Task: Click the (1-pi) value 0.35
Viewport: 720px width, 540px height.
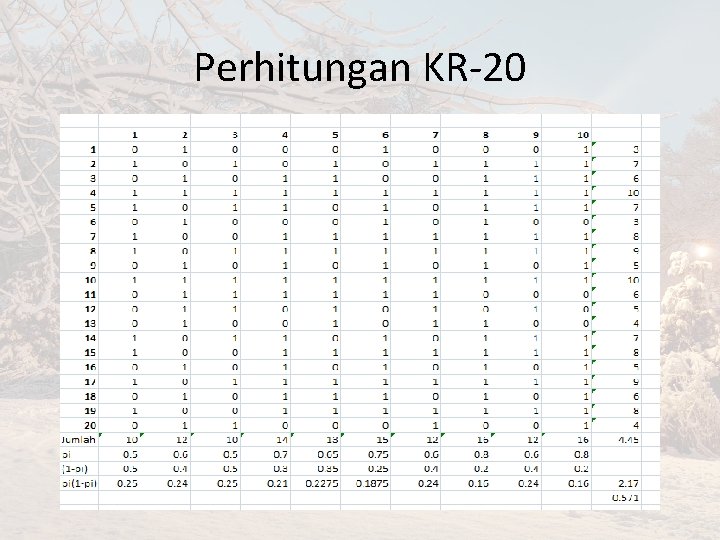Action: tap(328, 469)
